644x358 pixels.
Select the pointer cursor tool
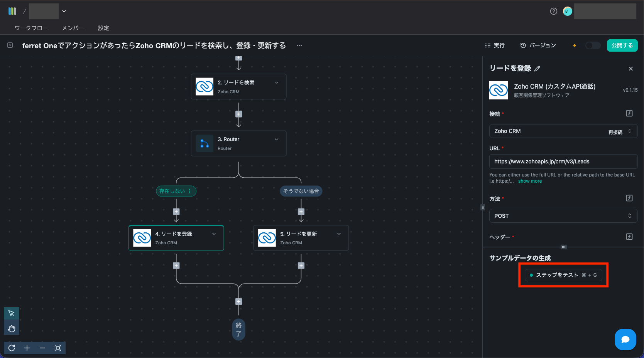click(x=12, y=313)
